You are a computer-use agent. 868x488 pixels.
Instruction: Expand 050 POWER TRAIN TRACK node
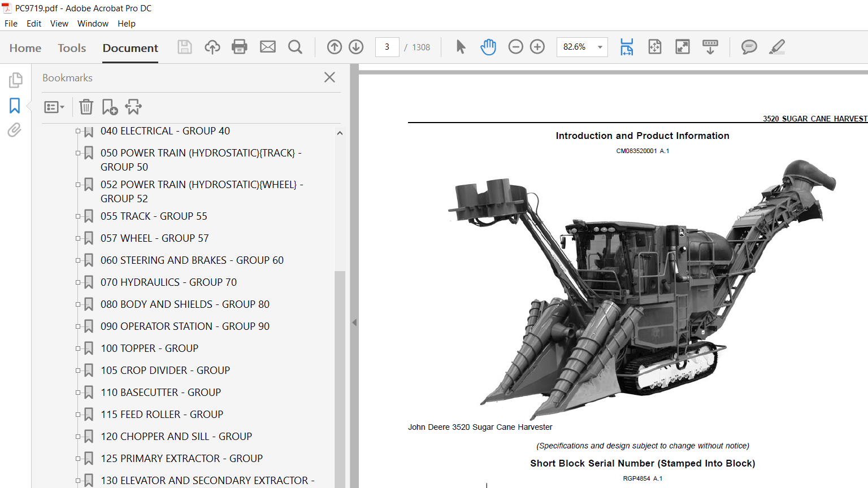tap(79, 153)
